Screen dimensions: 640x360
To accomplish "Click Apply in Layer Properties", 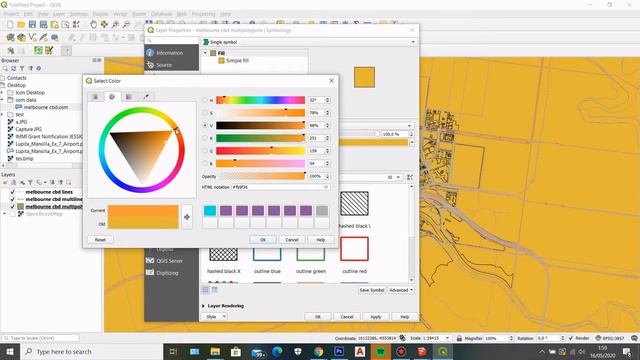I will click(376, 317).
